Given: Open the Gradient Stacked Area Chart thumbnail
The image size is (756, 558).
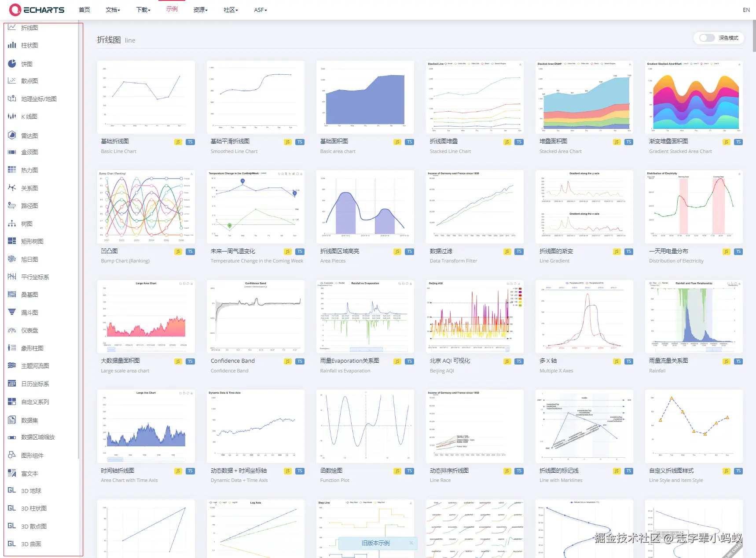Looking at the screenshot, I should (694, 97).
